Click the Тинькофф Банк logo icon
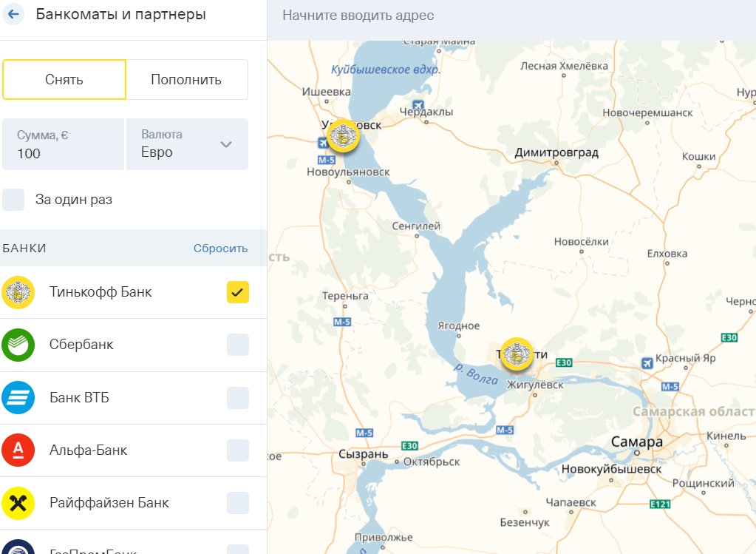This screenshot has height=554, width=756. point(18,292)
